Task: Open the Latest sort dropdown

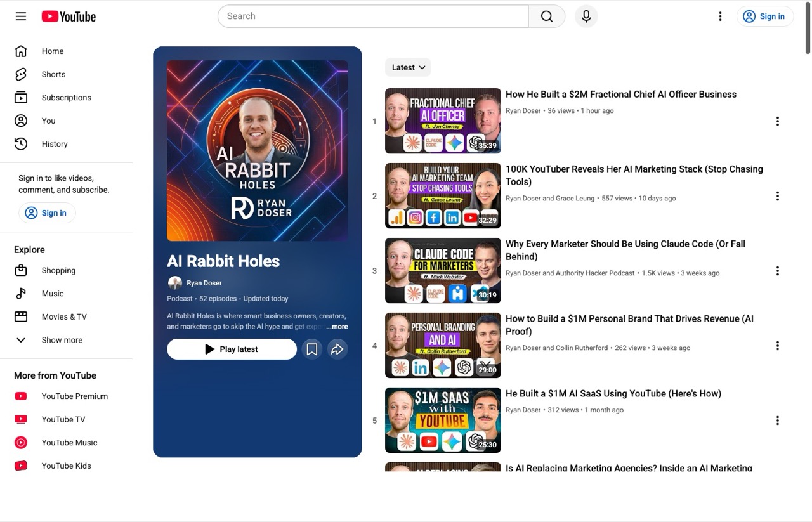Action: point(408,67)
